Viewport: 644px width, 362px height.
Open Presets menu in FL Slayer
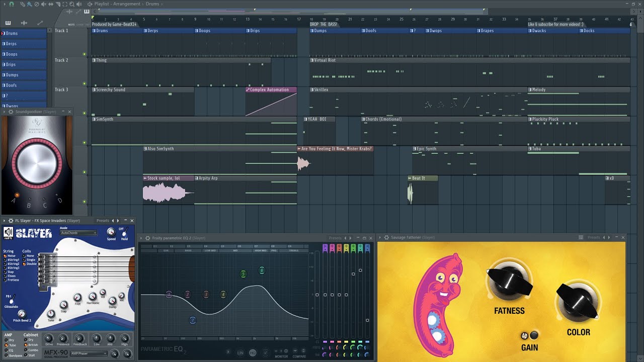point(103,220)
